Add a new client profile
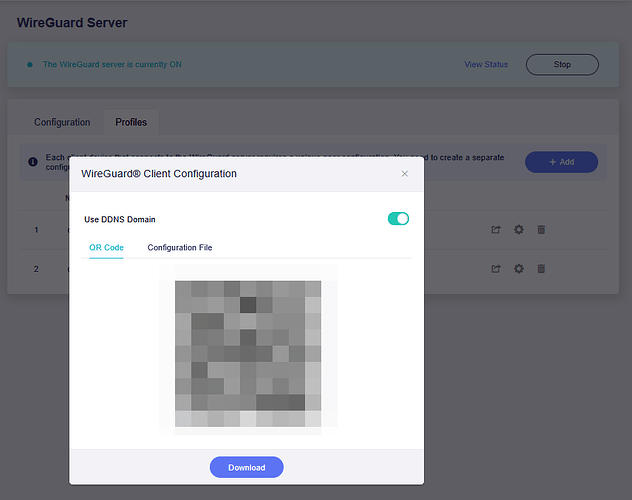This screenshot has width=632, height=500. (x=561, y=162)
